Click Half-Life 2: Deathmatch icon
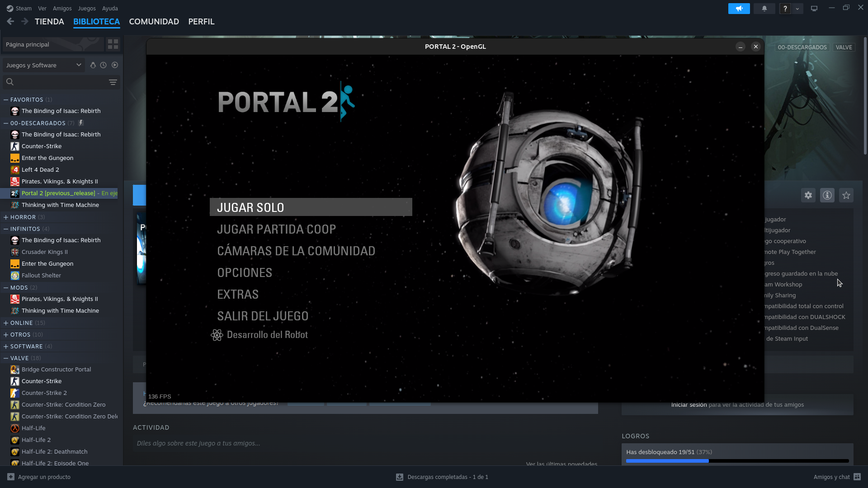868x488 pixels. (15, 451)
